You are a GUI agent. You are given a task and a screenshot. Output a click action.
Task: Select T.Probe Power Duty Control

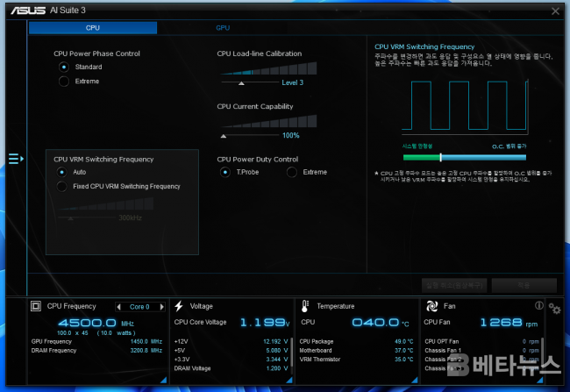(225, 172)
